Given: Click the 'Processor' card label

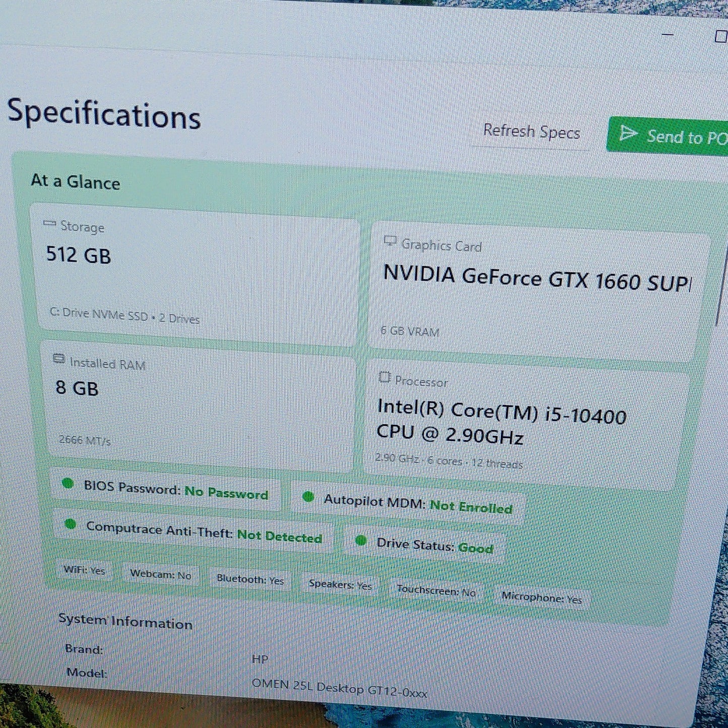Looking at the screenshot, I should (421, 381).
